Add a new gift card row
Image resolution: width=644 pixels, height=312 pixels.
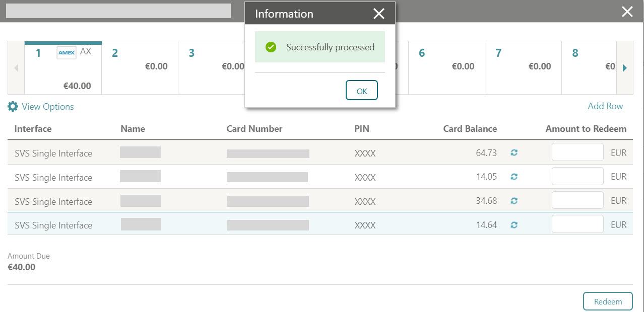(x=605, y=106)
